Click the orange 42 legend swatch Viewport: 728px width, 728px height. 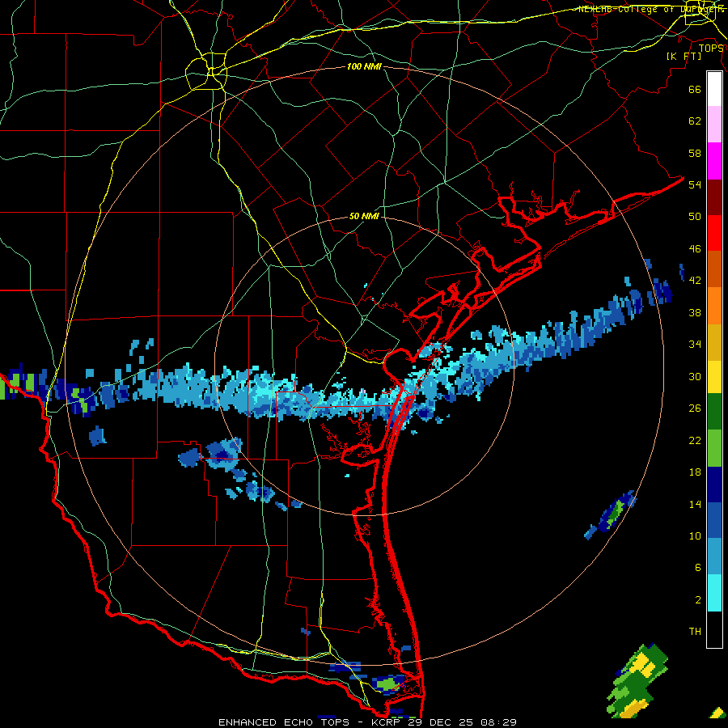pyautogui.click(x=714, y=306)
